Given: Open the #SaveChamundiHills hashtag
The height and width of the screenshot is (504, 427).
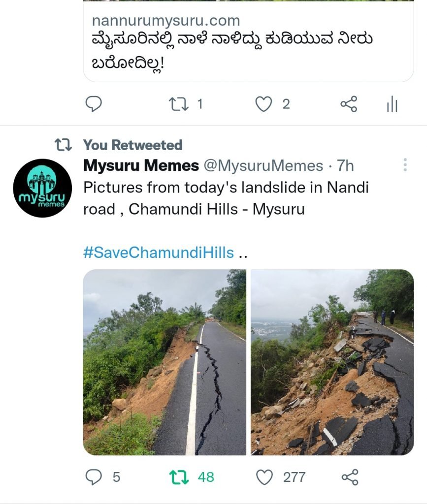Looking at the screenshot, I should [x=158, y=253].
